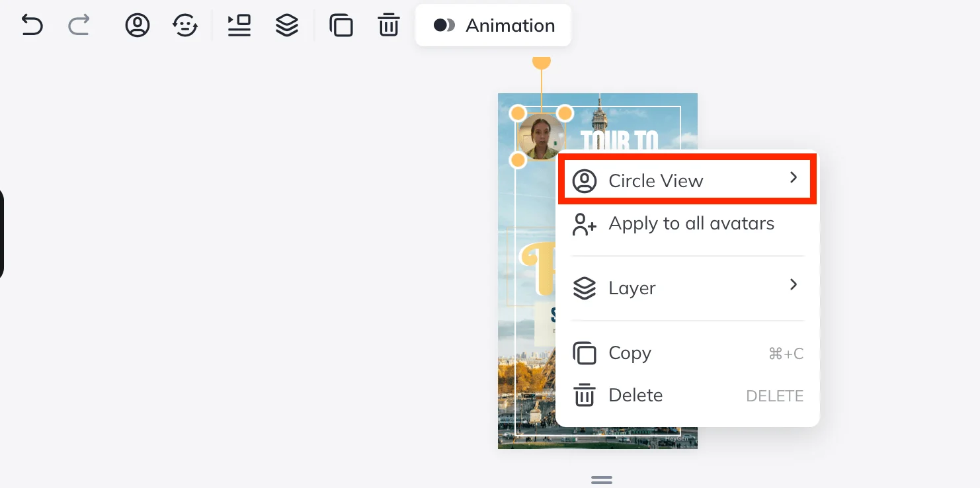The width and height of the screenshot is (980, 488).
Task: Toggle the Animation button
Action: tap(493, 26)
